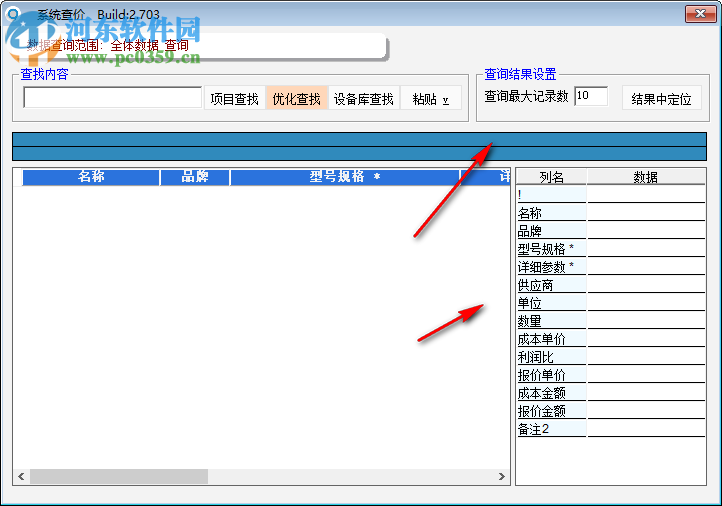Click the 设备库查找 button
Screen dimensions: 722x506
(x=363, y=98)
